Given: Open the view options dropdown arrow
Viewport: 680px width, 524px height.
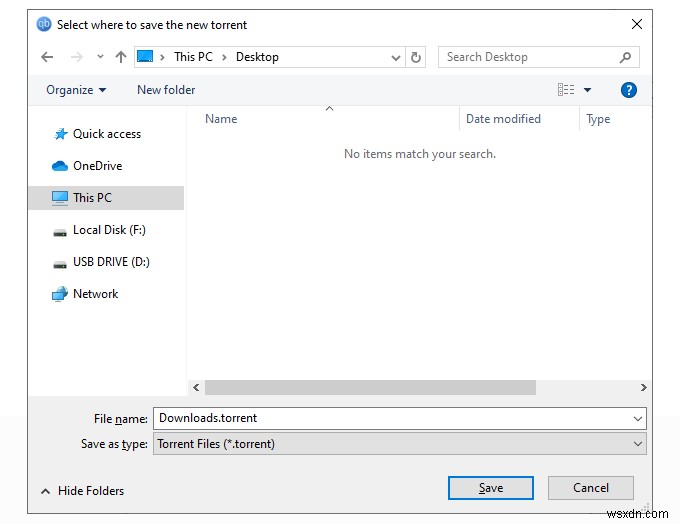Looking at the screenshot, I should (587, 90).
